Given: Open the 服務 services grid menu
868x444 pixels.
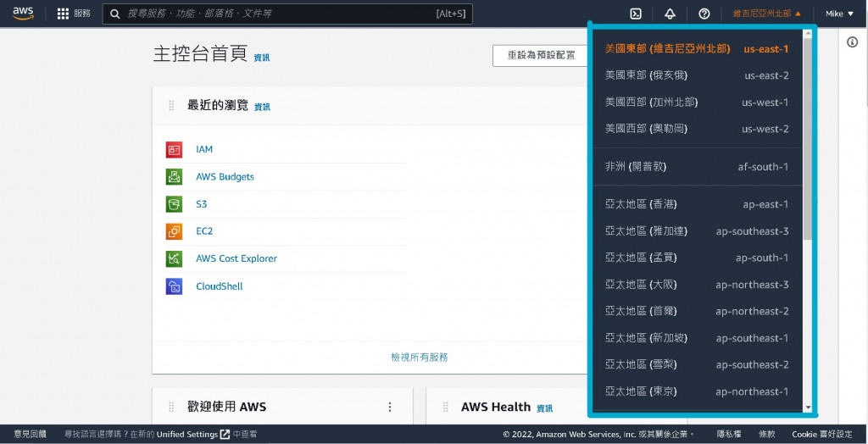Looking at the screenshot, I should click(x=74, y=14).
